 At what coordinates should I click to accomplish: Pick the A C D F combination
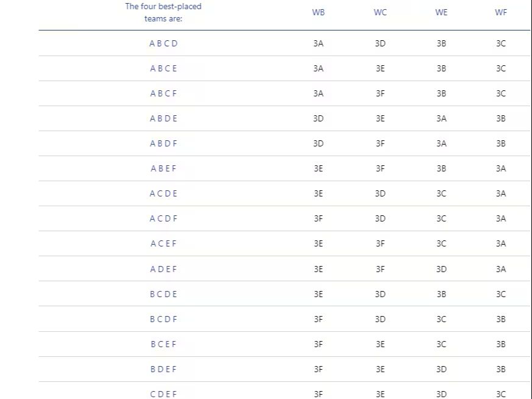[163, 218]
